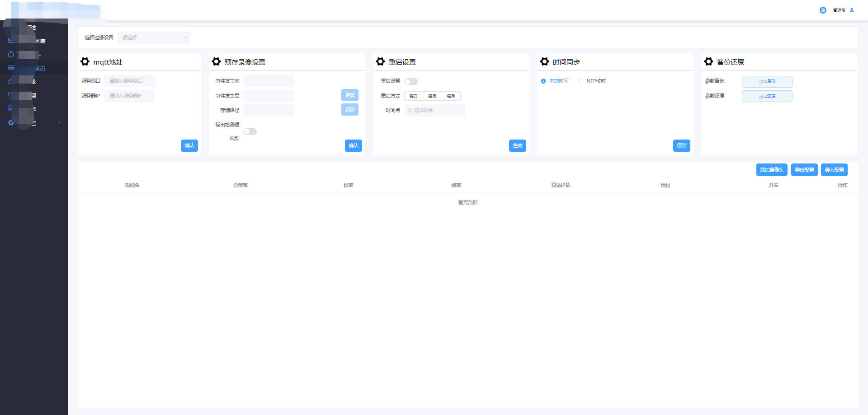Click the 保存 button in 时间同步
The width and height of the screenshot is (868, 415).
coord(682,145)
